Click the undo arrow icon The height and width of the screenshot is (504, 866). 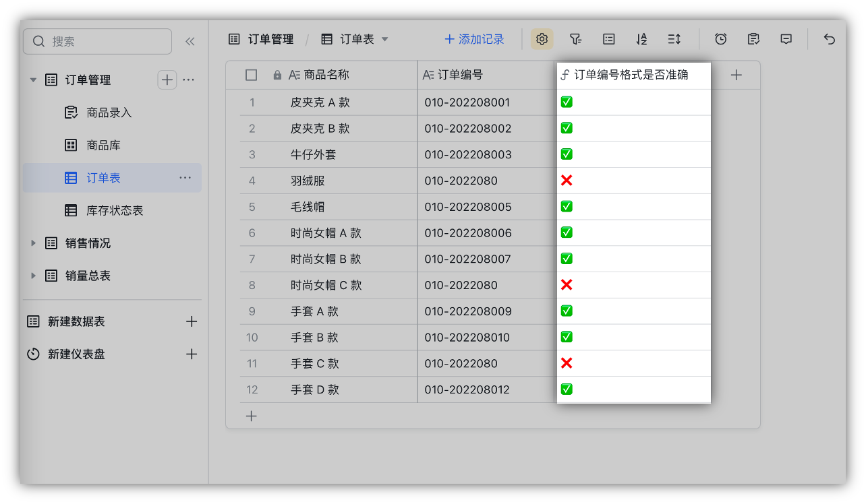[830, 39]
